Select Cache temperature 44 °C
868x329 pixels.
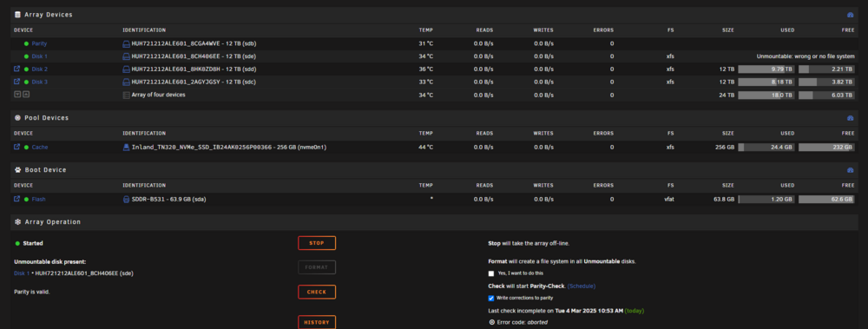[426, 148]
